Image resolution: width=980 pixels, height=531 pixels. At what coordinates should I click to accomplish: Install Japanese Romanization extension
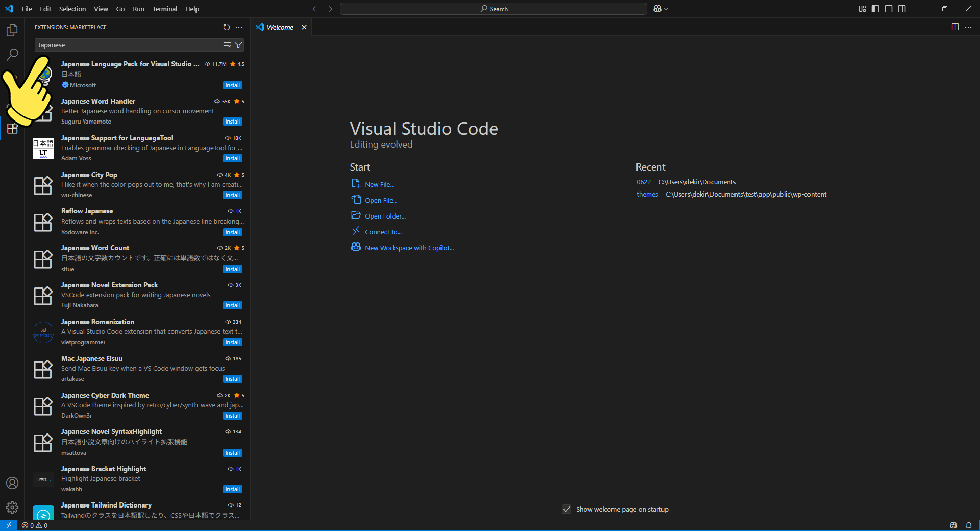click(233, 342)
